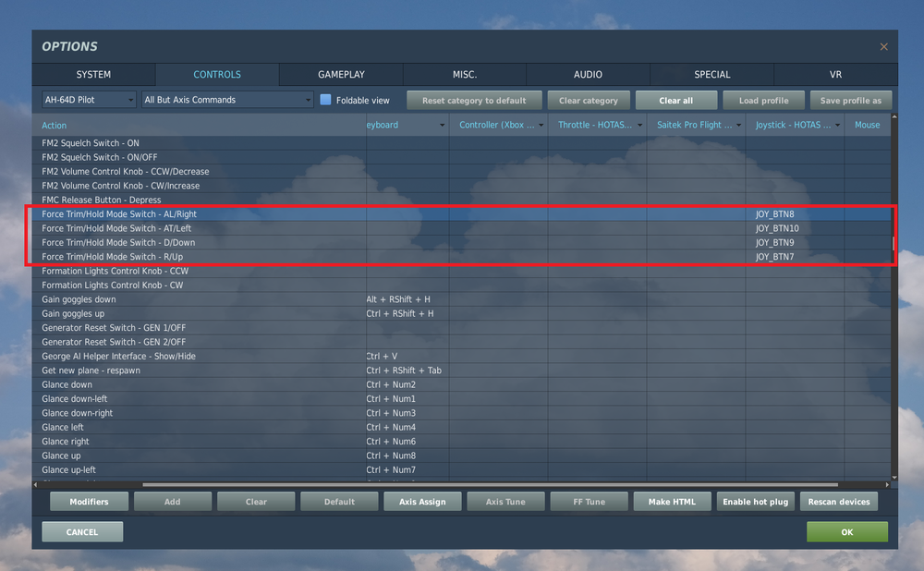Select the Force Trim/Hold Mode Switch D/Down row
924x571 pixels.
click(277, 242)
